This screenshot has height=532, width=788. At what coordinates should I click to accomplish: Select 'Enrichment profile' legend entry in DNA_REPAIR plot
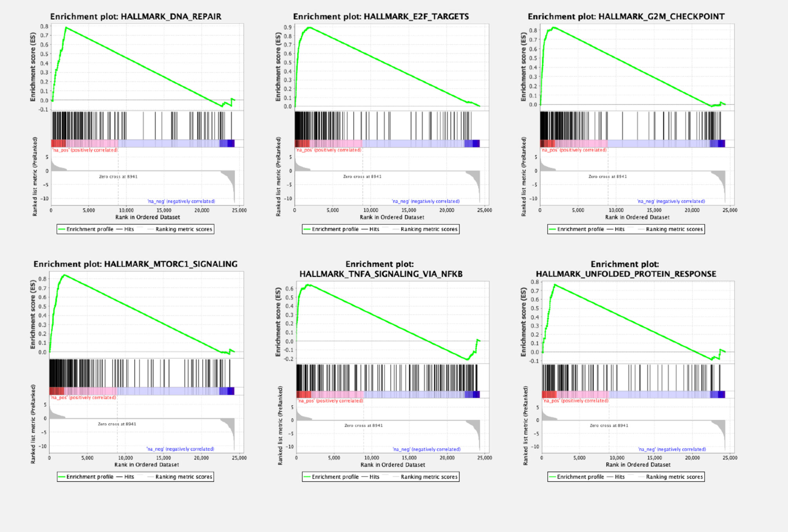[x=86, y=229]
